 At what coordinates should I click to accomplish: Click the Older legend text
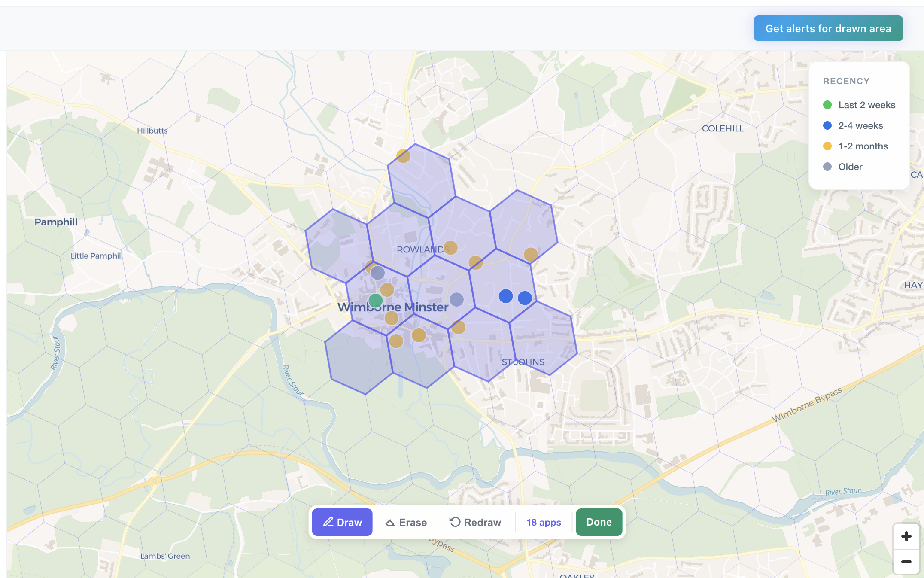click(850, 167)
